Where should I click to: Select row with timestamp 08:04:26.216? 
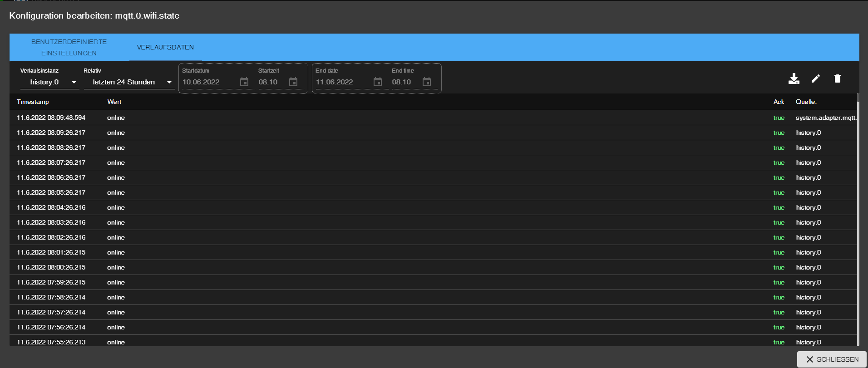[433, 207]
